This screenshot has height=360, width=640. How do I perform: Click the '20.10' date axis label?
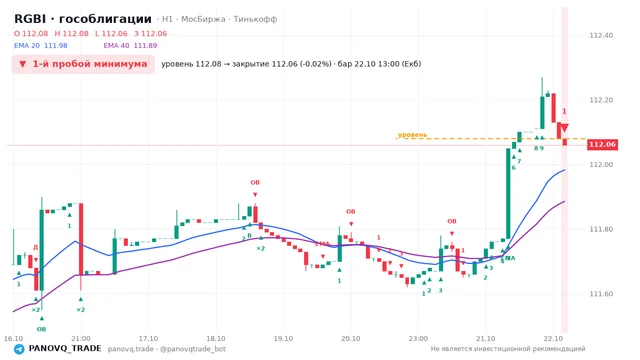click(351, 339)
